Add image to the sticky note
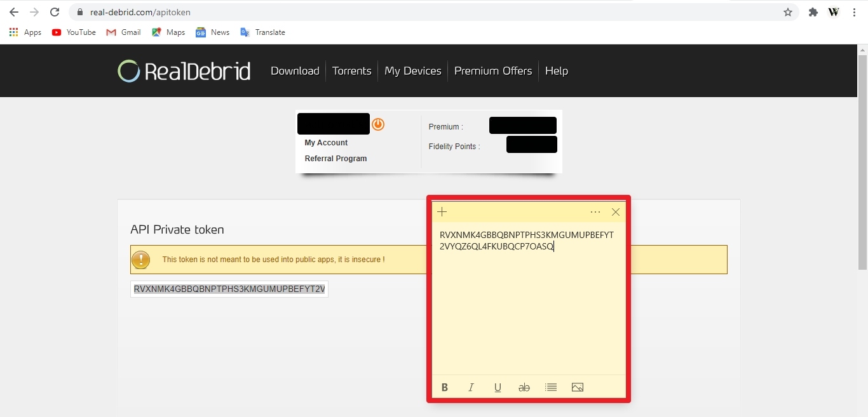 coord(578,387)
